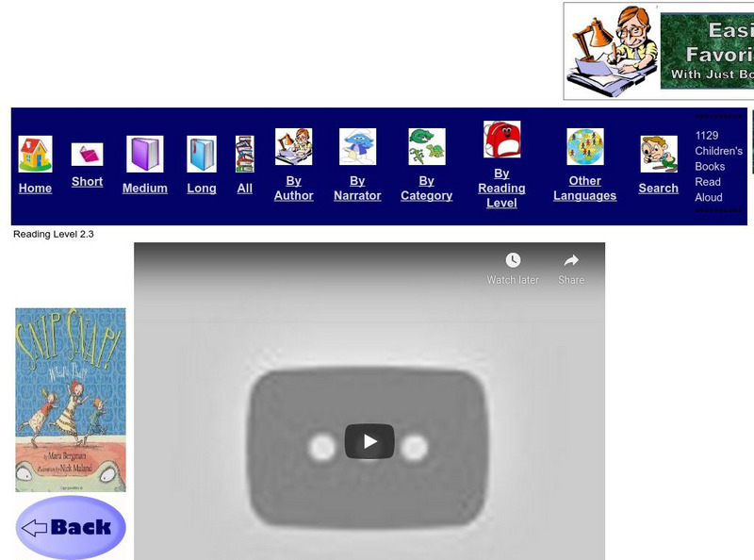Click the Other Languages globe icon
The width and height of the screenshot is (754, 560).
584,147
